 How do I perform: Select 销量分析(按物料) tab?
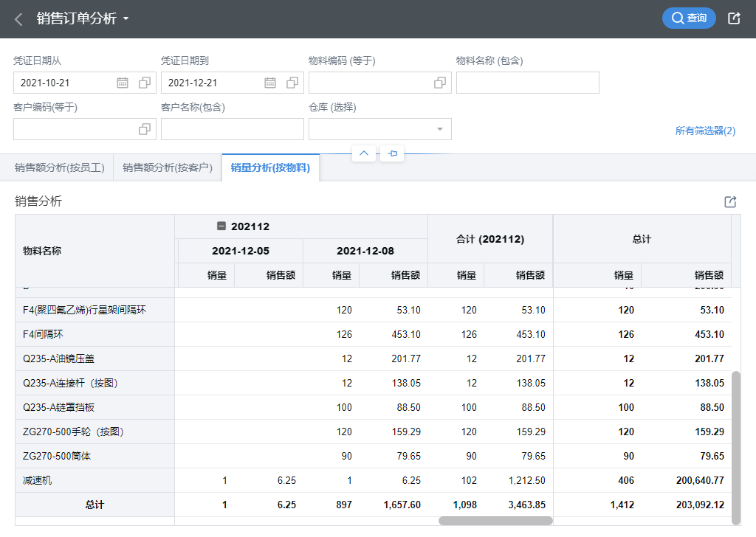tap(270, 167)
